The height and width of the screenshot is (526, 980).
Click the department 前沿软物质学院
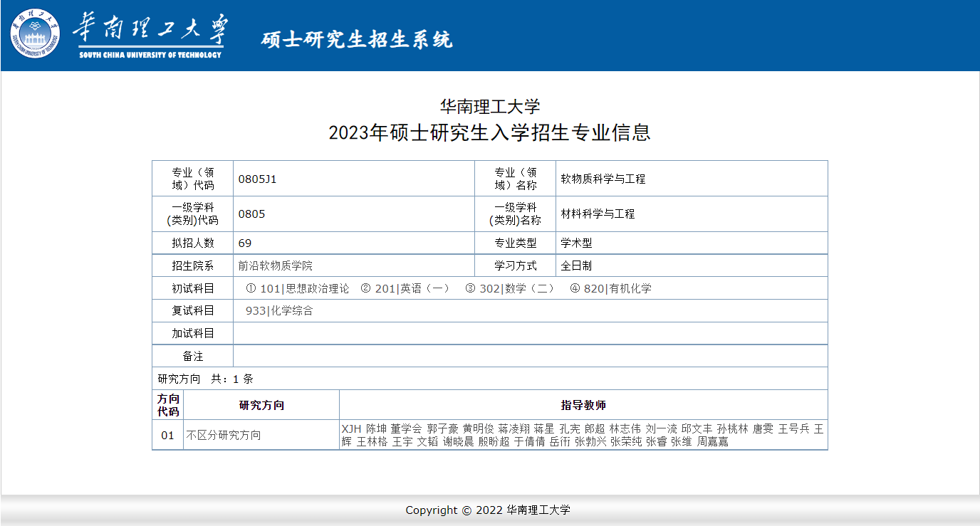[276, 265]
